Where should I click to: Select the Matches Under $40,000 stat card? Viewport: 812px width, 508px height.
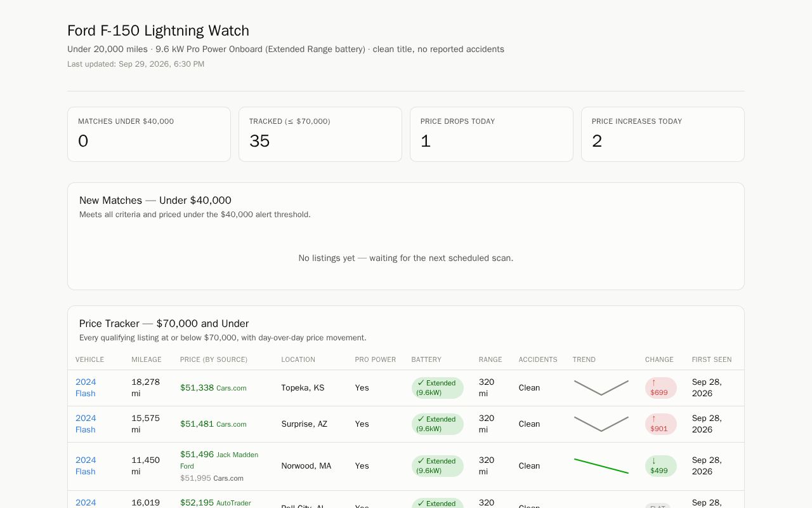pos(149,134)
